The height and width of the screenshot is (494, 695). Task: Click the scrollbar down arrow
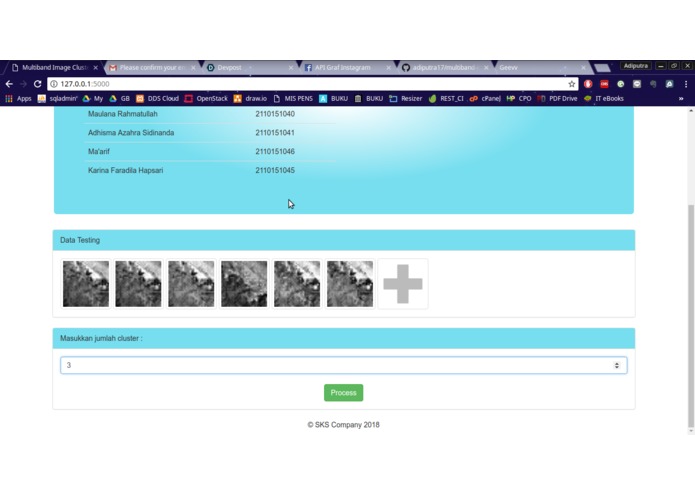[x=691, y=431]
